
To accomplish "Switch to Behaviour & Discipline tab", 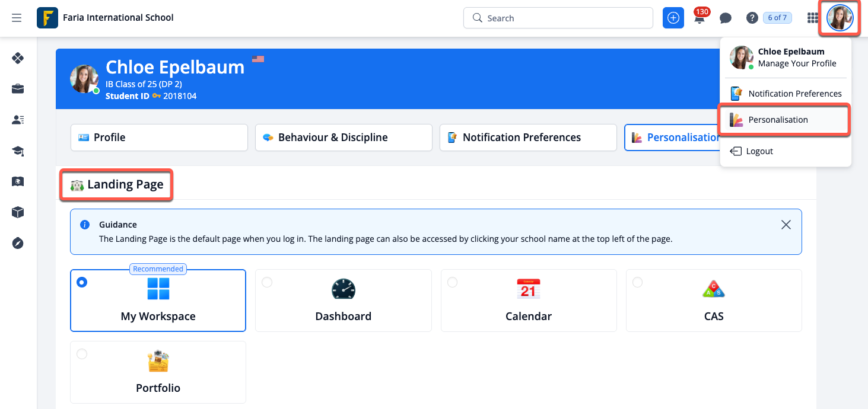I will 344,138.
